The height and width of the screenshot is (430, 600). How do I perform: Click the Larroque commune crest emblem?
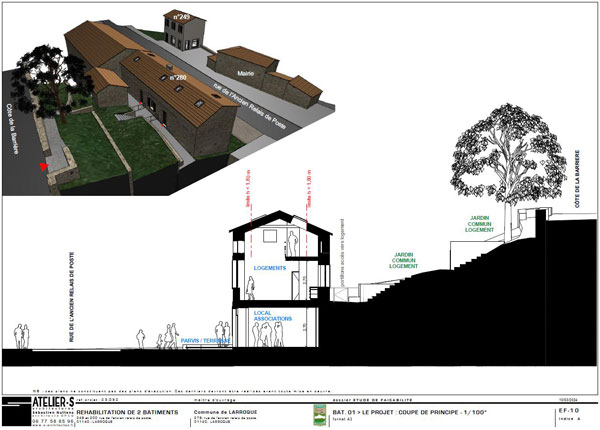click(320, 412)
